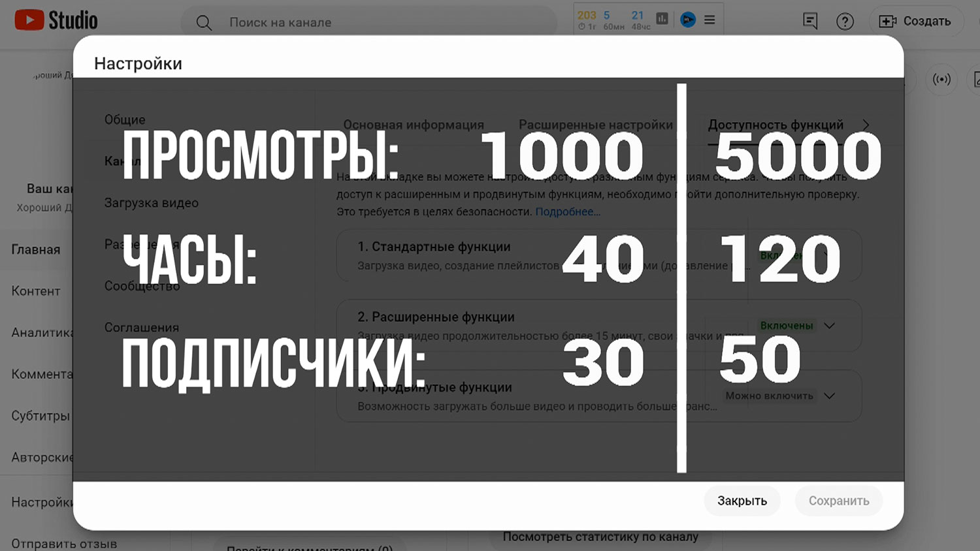This screenshot has height=551, width=980.
Task: Switch to Основная информация tab
Action: (x=414, y=124)
